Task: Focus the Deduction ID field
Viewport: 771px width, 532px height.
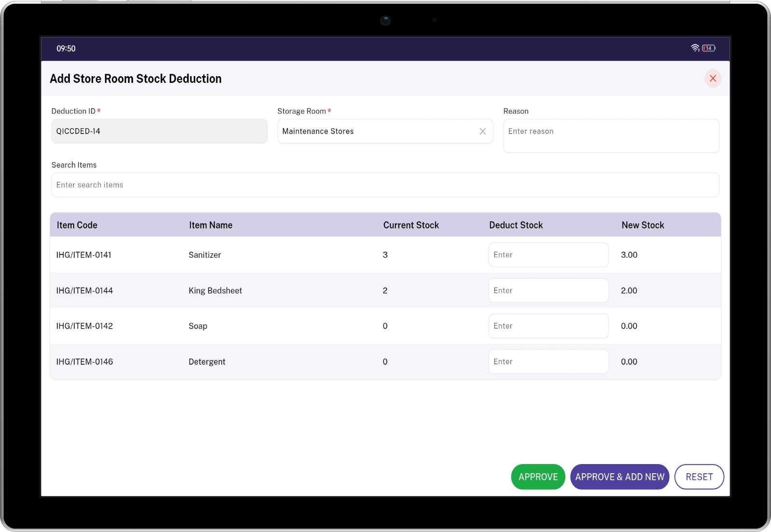Action: coord(159,131)
